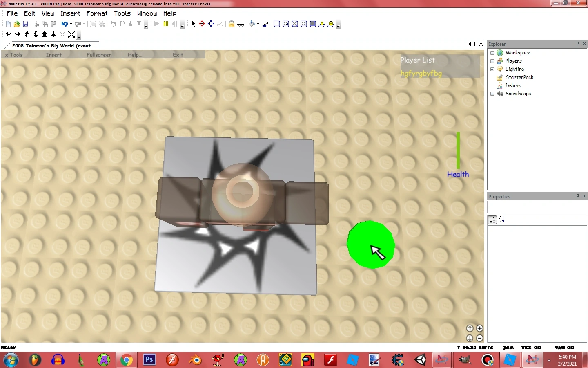This screenshot has width=588, height=368.
Task: Click the camera tilt down arrow button
Action: tap(470, 338)
